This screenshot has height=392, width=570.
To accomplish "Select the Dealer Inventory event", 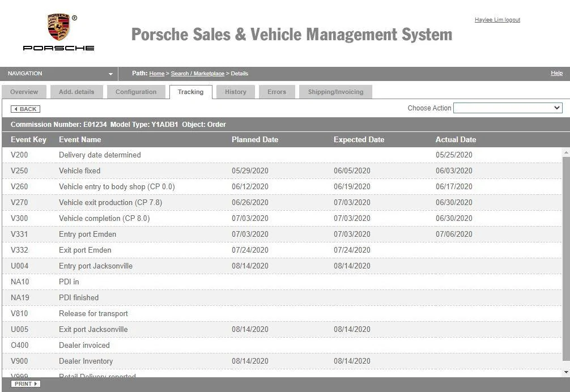I will pyautogui.click(x=86, y=361).
